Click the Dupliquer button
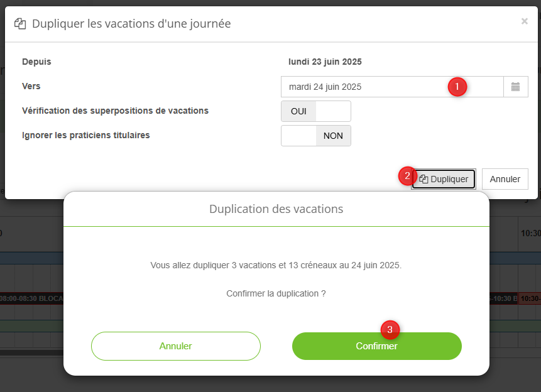The height and width of the screenshot is (392, 541). point(444,179)
